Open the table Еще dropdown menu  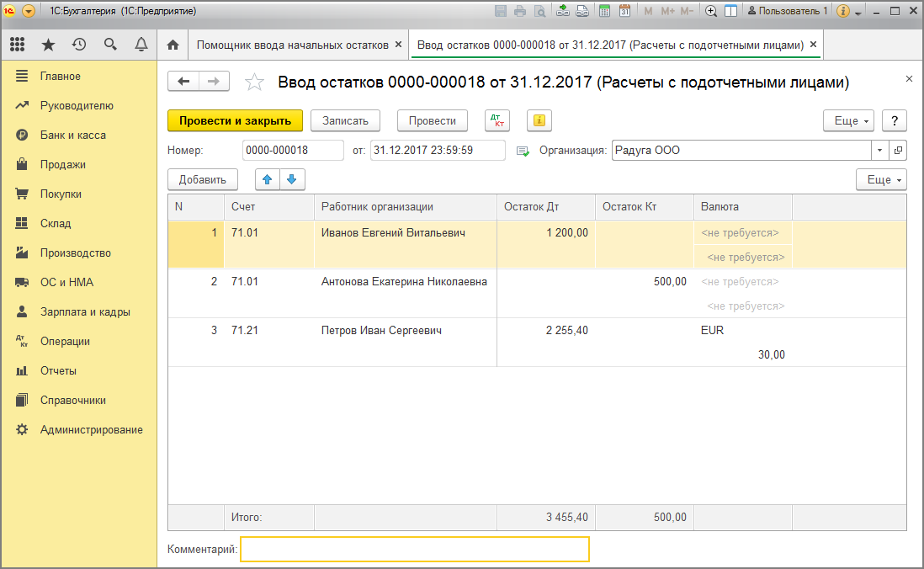pyautogui.click(x=882, y=179)
